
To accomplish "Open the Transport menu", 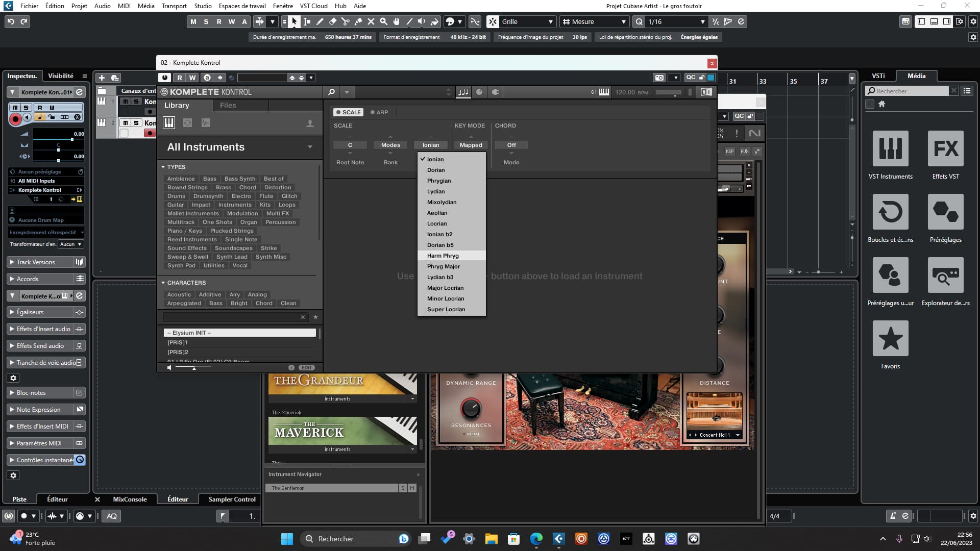I will coord(174,6).
